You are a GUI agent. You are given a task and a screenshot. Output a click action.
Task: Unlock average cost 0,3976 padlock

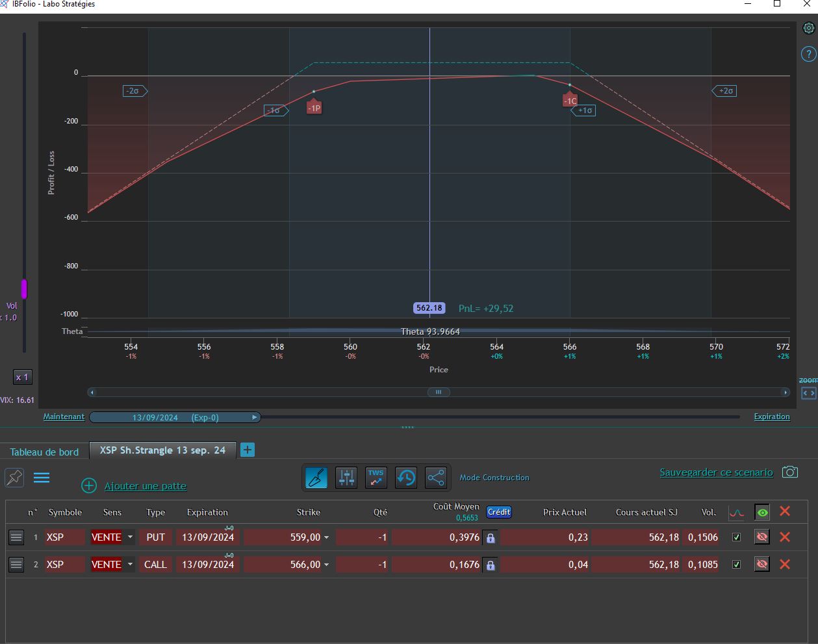[491, 538]
